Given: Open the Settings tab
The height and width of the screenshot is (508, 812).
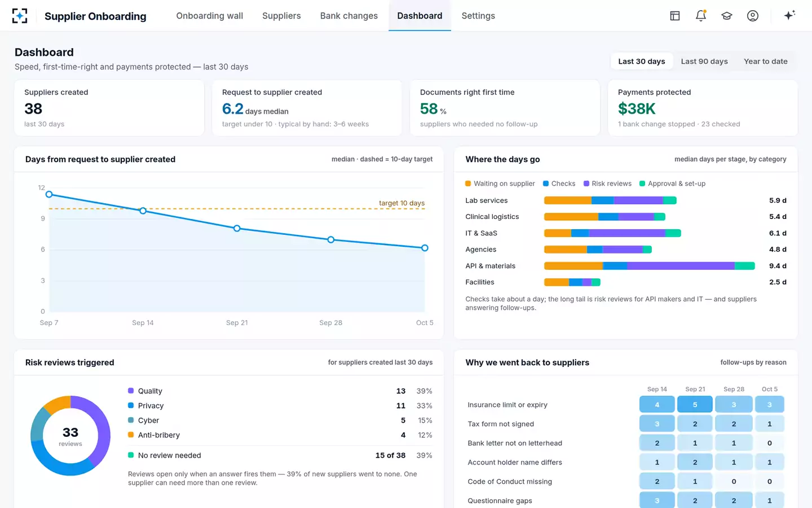Looking at the screenshot, I should (x=478, y=16).
